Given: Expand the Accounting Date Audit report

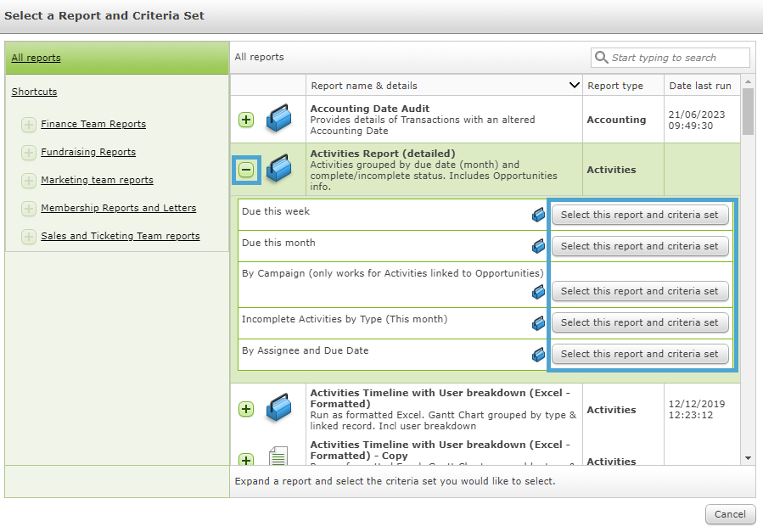Looking at the screenshot, I should [246, 120].
